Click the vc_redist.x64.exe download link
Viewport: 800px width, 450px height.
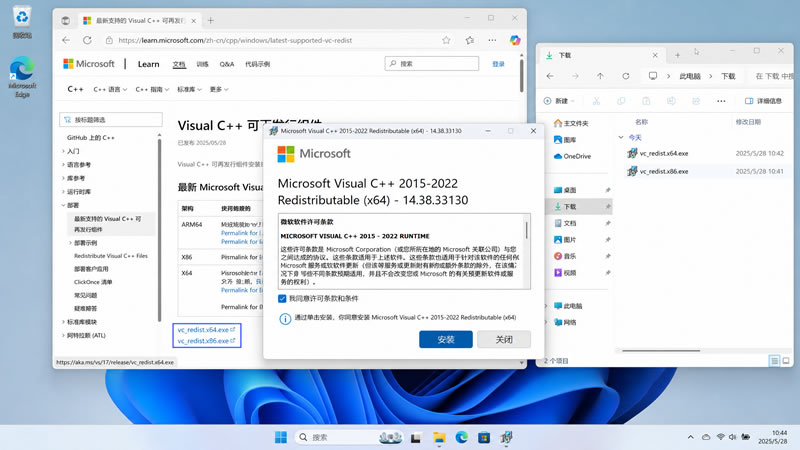coord(206,330)
